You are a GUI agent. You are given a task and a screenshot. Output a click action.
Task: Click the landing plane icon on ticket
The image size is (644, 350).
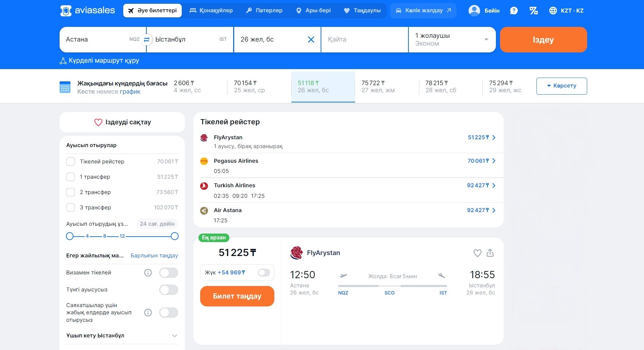point(441,275)
